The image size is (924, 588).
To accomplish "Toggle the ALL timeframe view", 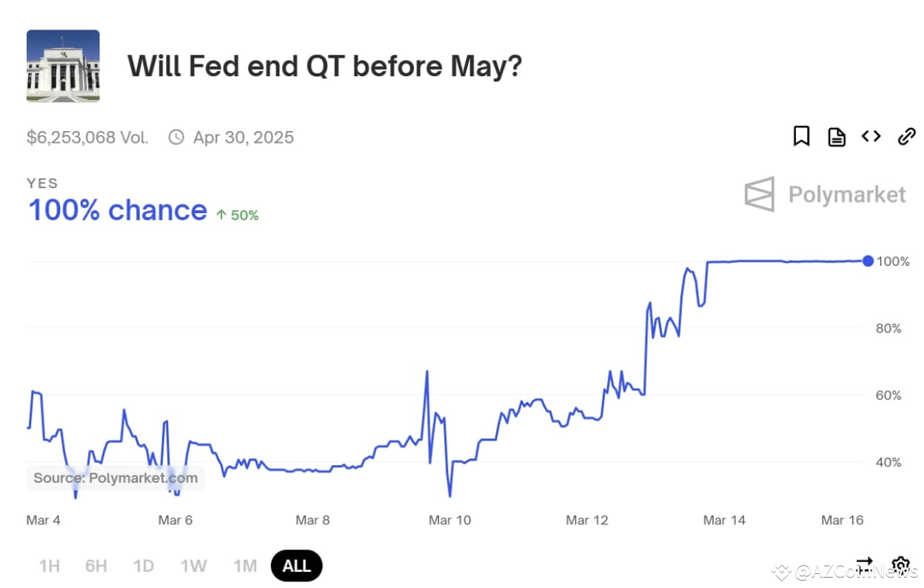I will click(296, 565).
